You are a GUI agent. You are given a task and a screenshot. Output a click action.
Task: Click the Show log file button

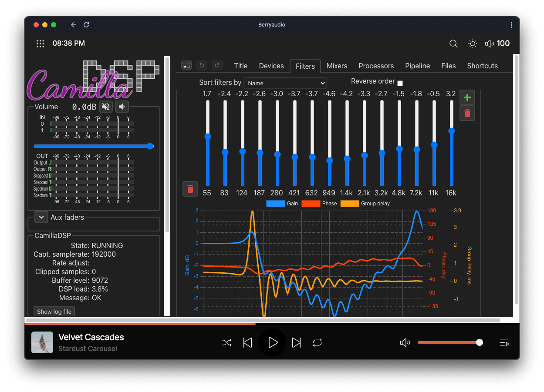(x=54, y=312)
